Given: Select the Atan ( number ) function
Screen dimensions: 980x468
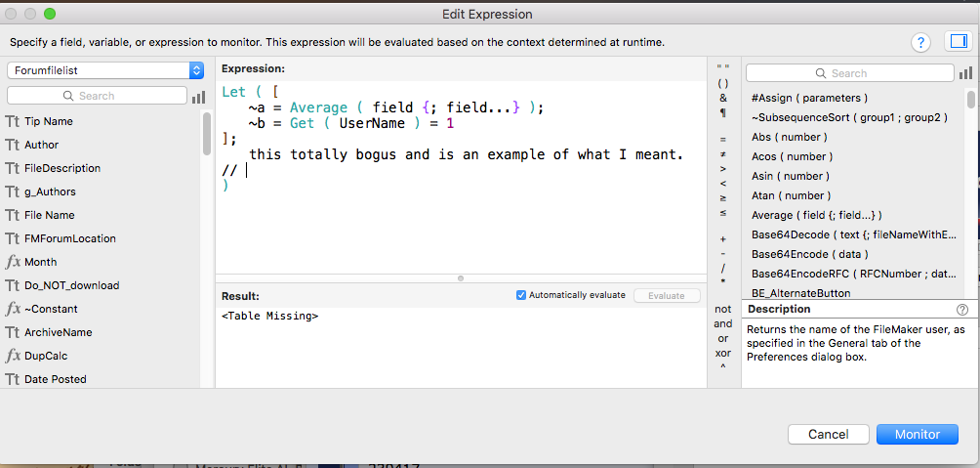Looking at the screenshot, I should click(x=792, y=195).
